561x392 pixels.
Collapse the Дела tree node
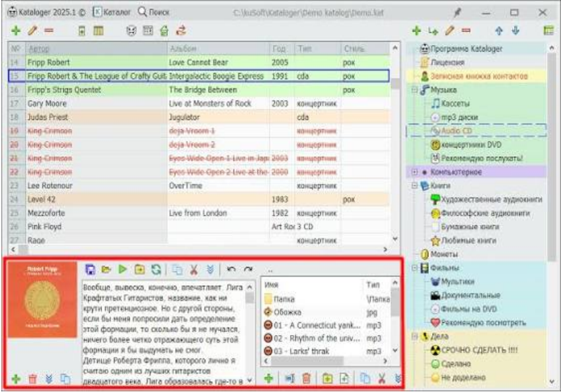pyautogui.click(x=414, y=336)
